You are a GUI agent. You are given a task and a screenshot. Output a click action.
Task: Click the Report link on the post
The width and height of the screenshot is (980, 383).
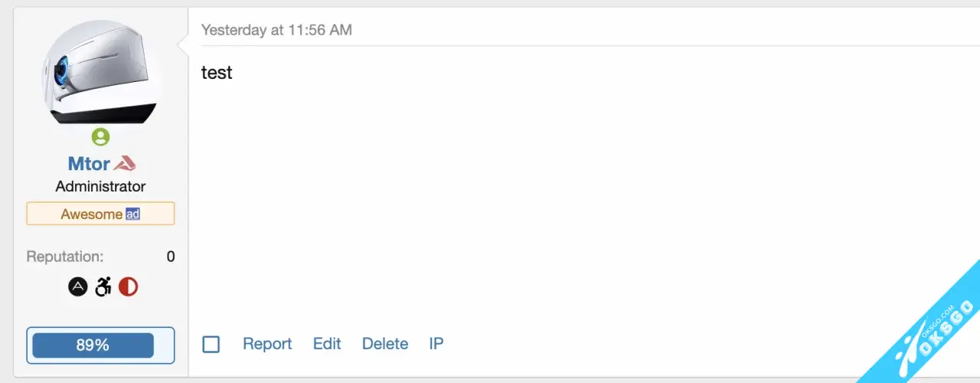click(x=267, y=344)
